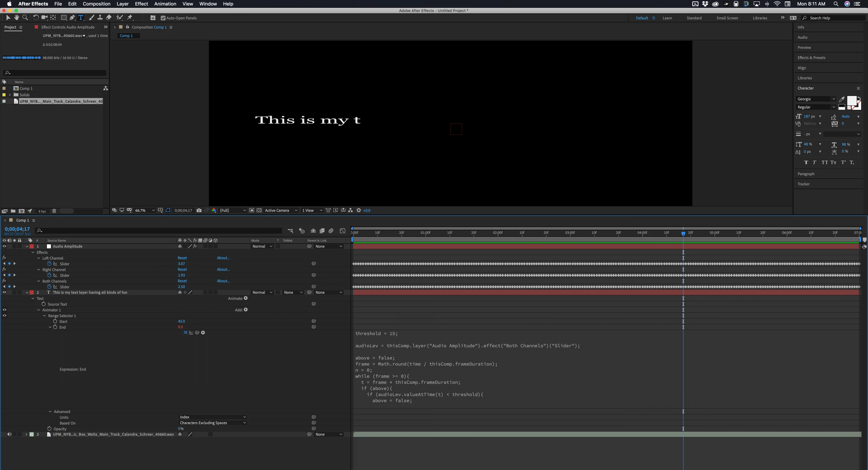
Task: Click Reset for Both Channels effect
Action: [x=182, y=281]
